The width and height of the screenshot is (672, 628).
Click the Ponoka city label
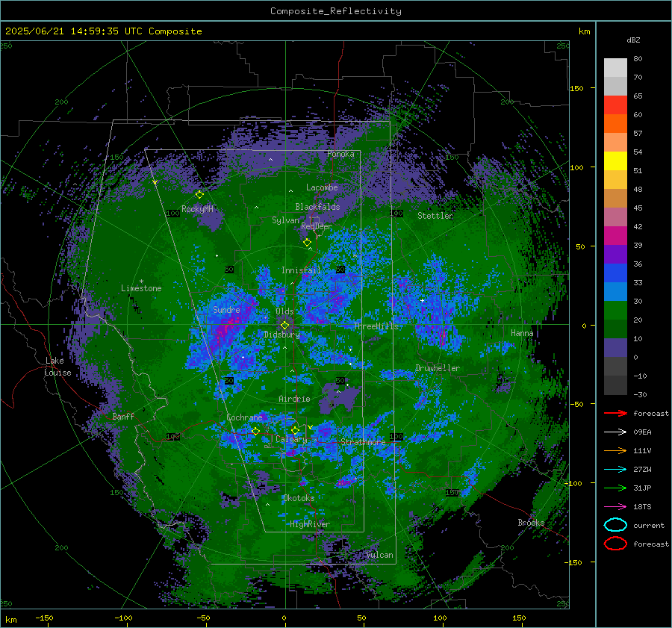click(340, 154)
